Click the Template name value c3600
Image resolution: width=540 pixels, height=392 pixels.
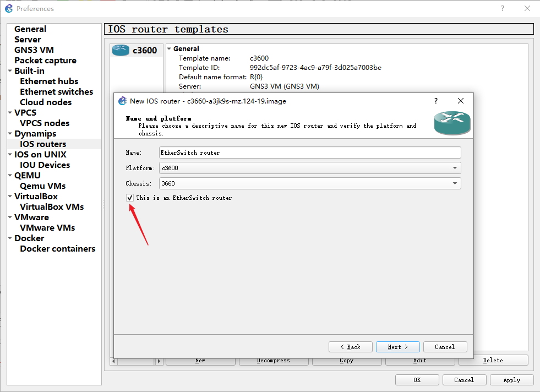click(259, 58)
